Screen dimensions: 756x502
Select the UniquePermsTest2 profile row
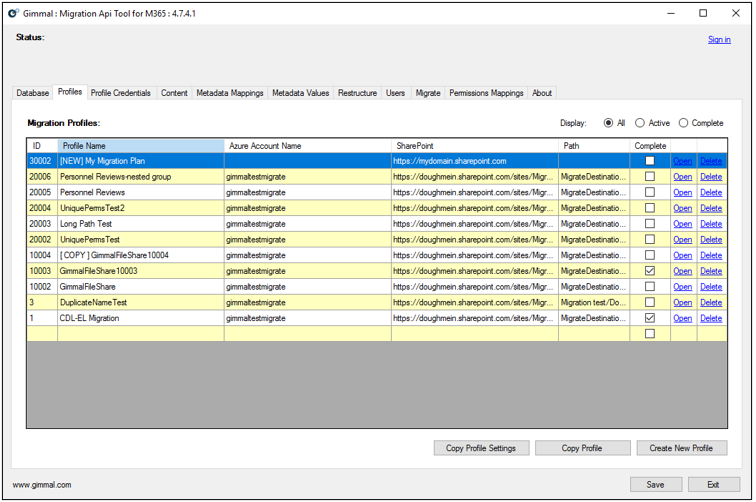tap(140, 208)
